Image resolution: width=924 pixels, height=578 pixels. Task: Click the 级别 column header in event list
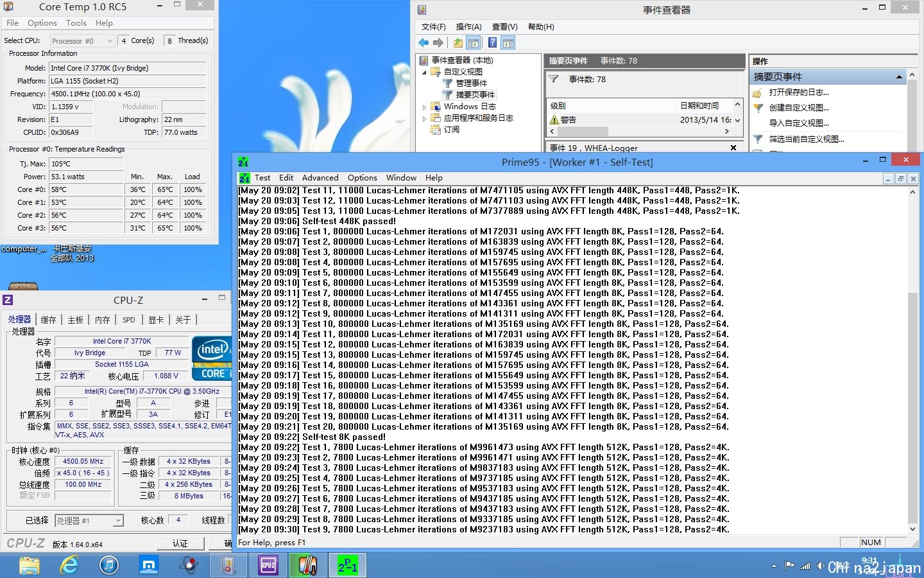(612, 106)
